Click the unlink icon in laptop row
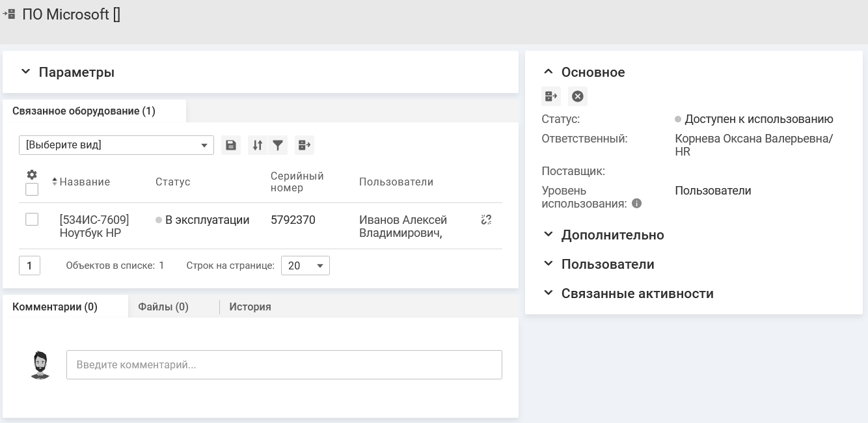Screen dimensions: 868x423 tap(485, 220)
